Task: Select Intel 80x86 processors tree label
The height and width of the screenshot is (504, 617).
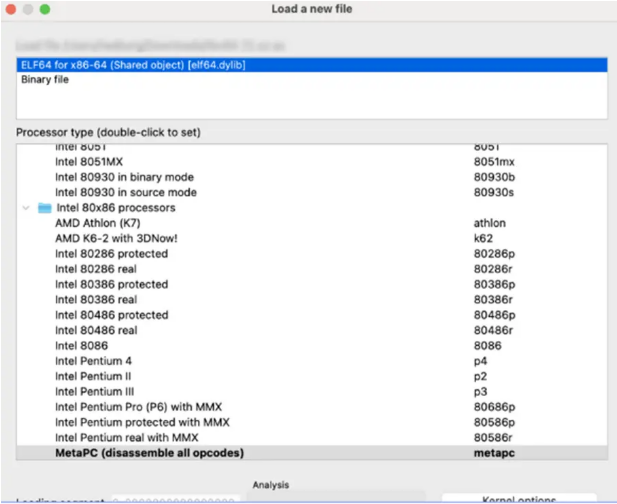Action: point(116,208)
